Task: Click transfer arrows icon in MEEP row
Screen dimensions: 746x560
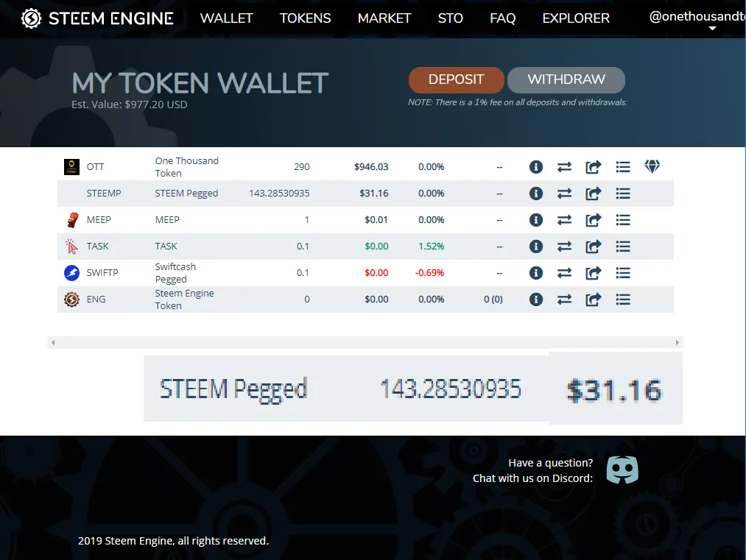Action: [564, 220]
